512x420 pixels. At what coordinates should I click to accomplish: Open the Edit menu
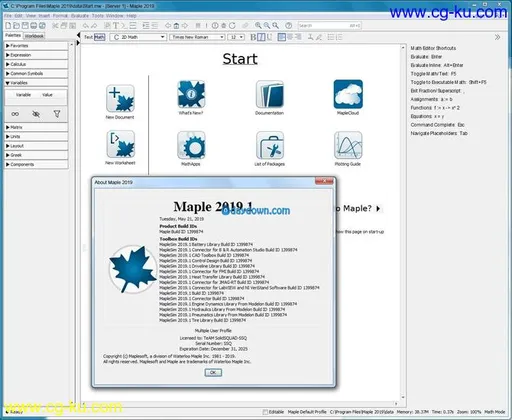point(19,16)
